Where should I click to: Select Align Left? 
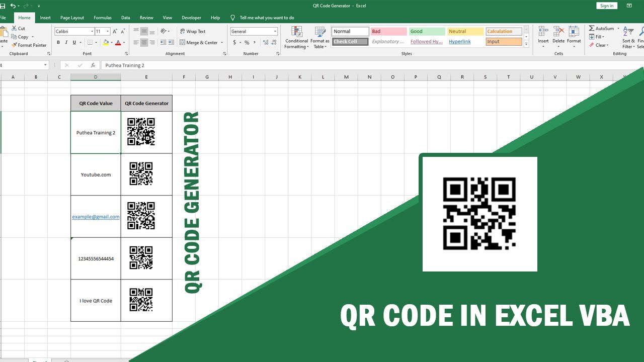click(x=136, y=43)
